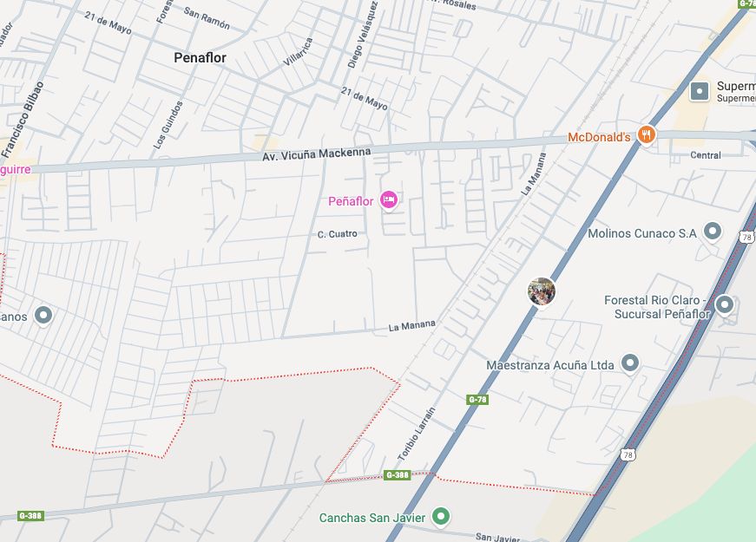Select the Peñaflor hotel bed pin
The width and height of the screenshot is (756, 542).
pyautogui.click(x=389, y=200)
